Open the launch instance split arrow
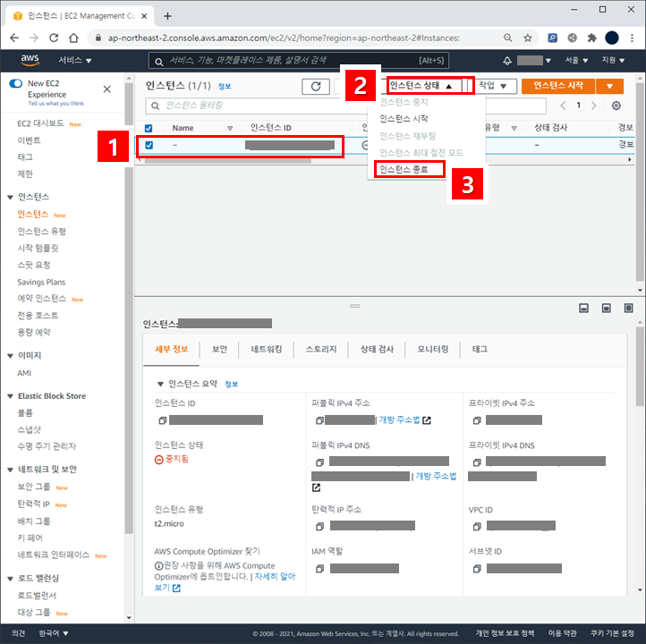The height and width of the screenshot is (644, 646). click(x=609, y=87)
